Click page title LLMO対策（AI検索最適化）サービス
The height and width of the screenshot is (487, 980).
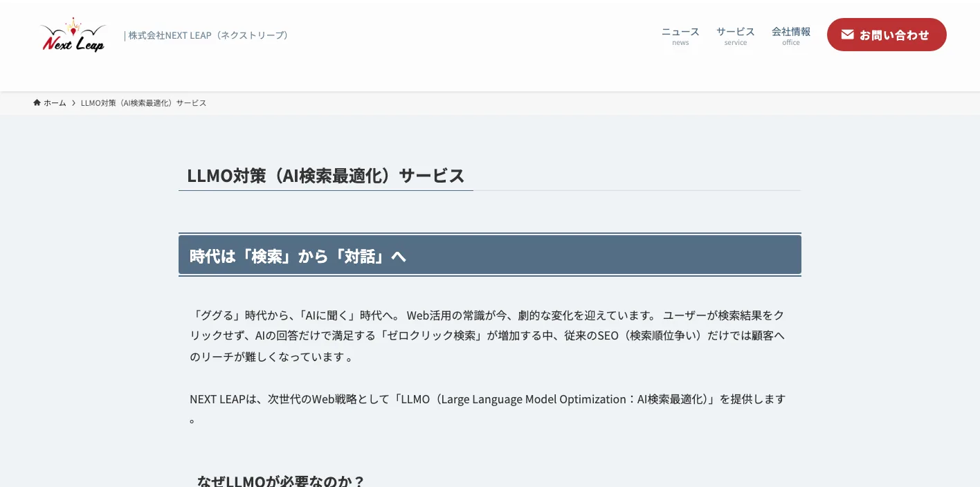pyautogui.click(x=326, y=175)
